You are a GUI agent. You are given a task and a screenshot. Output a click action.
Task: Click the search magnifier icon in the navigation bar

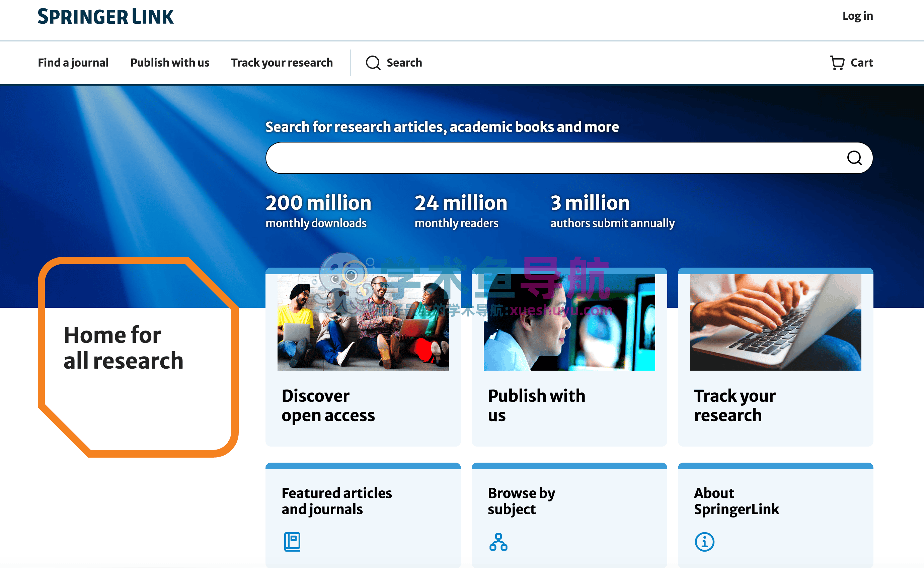coord(373,63)
